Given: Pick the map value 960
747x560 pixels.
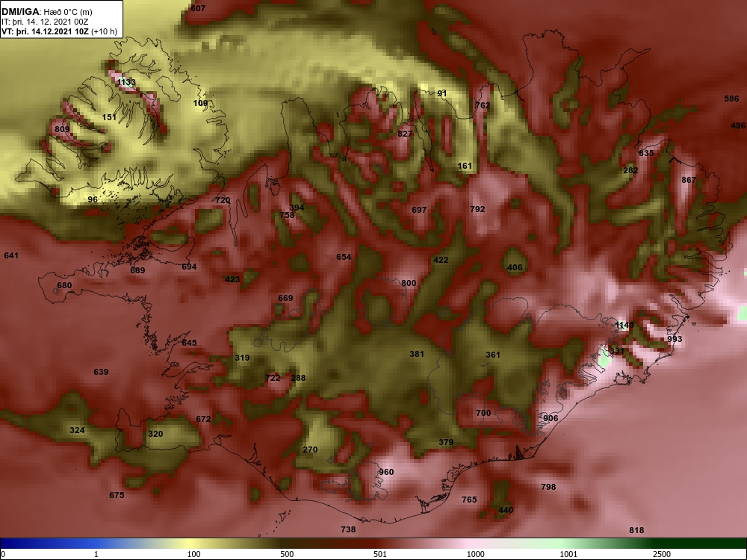Looking at the screenshot, I should coord(386,473).
